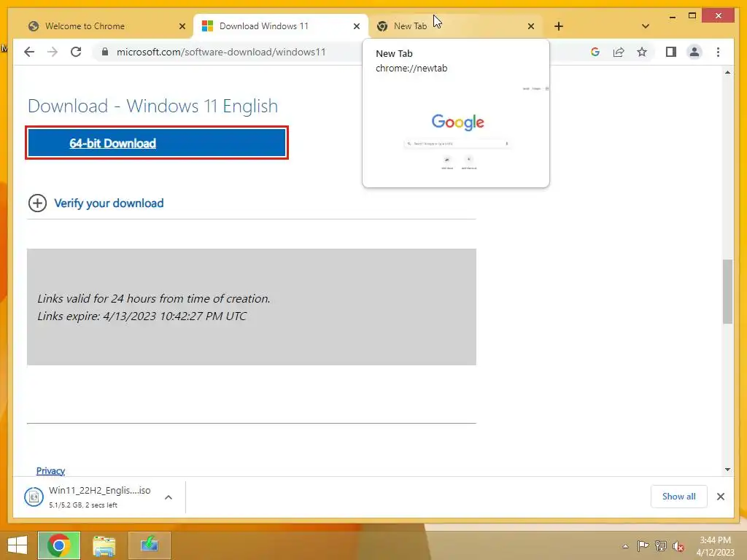
Task: Close the New Tab tab
Action: [x=531, y=26]
